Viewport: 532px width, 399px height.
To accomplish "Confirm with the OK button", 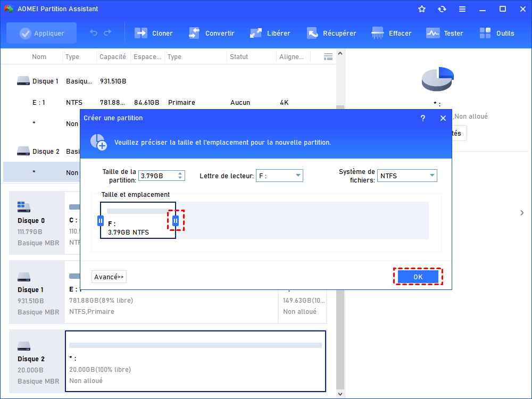I will point(418,277).
